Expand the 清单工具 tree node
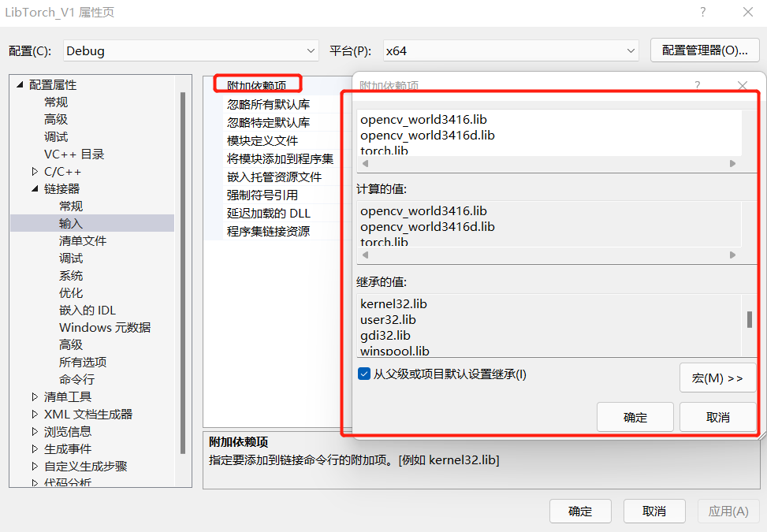This screenshot has height=532, width=767. pyautogui.click(x=33, y=396)
